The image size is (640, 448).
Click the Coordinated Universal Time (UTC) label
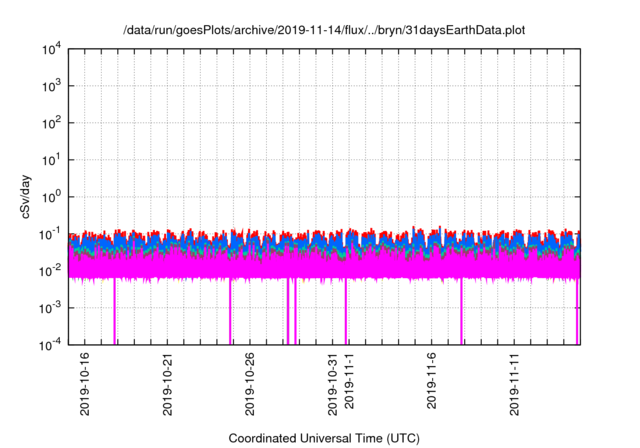click(x=324, y=438)
